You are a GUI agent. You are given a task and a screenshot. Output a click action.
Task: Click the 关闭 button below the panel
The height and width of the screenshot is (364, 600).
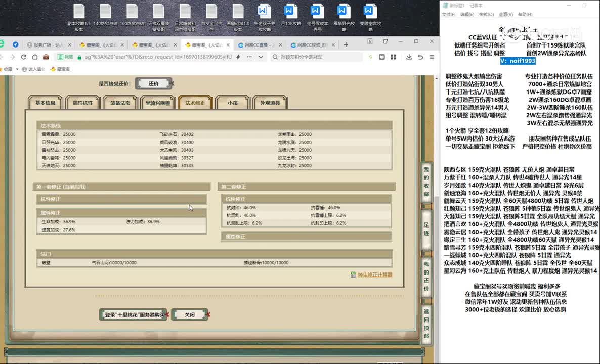pos(189,315)
